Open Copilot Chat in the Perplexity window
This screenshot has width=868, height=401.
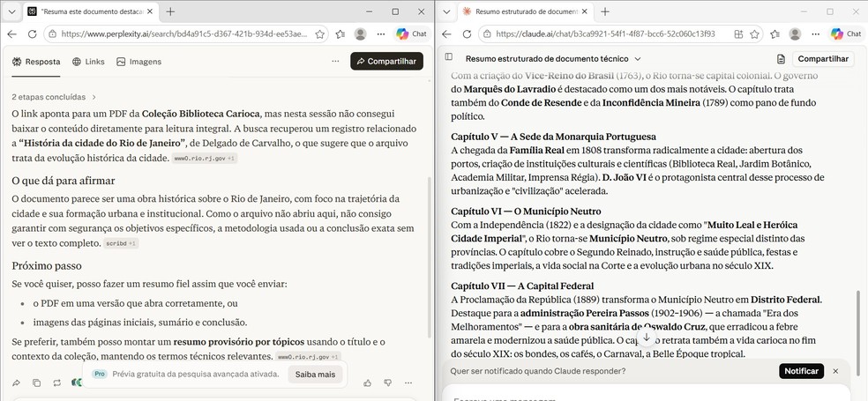411,34
